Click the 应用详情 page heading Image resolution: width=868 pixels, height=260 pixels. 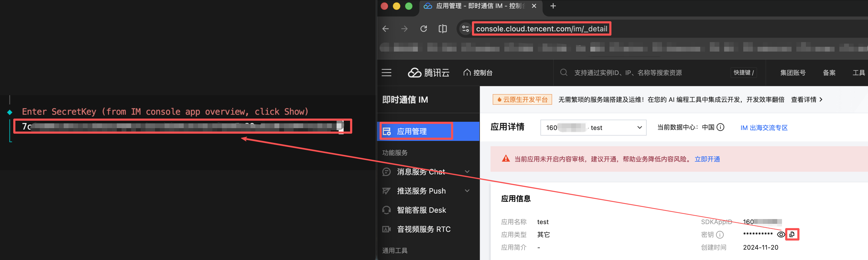[507, 127]
